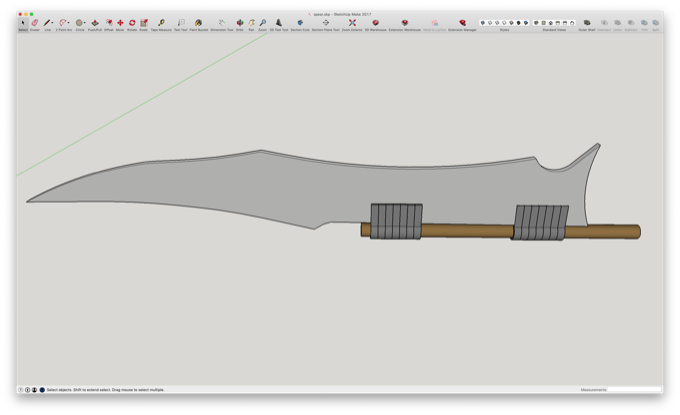The height and width of the screenshot is (415, 680).
Task: Choose the Text Tool
Action: [181, 23]
